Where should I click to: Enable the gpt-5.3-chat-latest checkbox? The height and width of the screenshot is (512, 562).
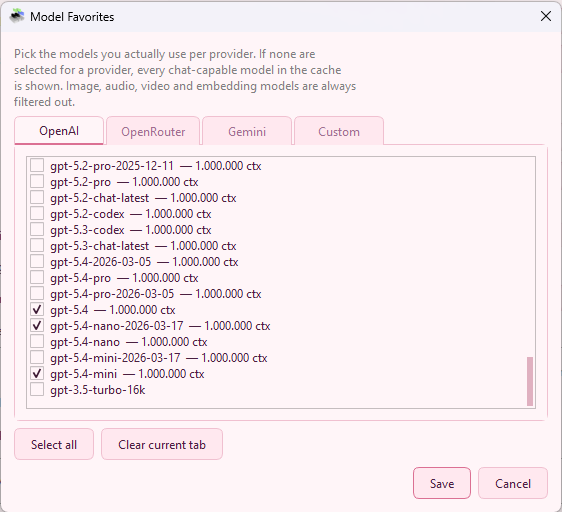click(37, 246)
